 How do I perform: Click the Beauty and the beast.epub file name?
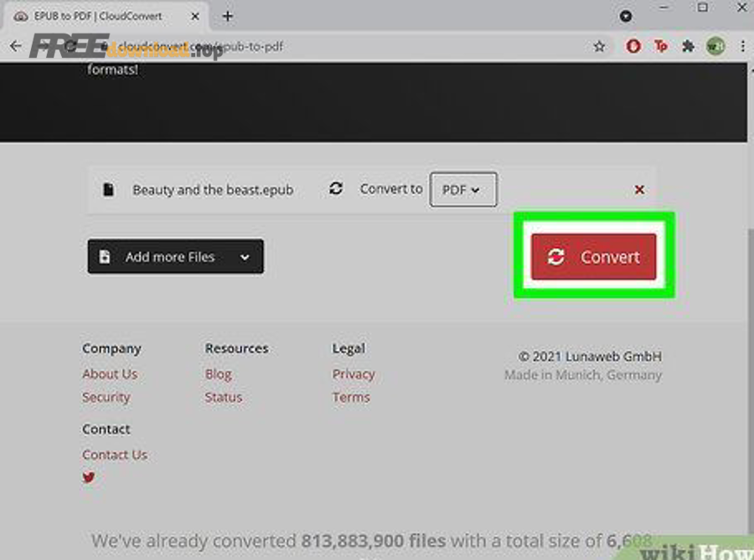213,190
